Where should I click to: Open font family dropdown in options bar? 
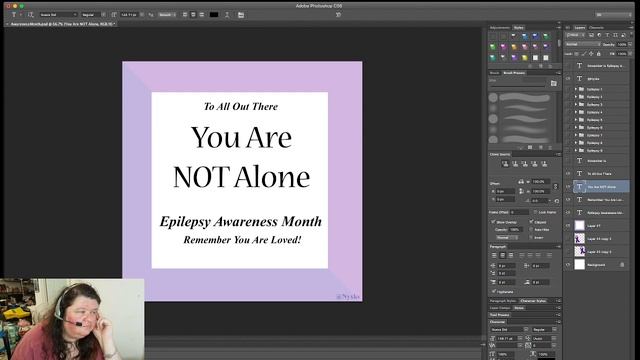[x=58, y=15]
